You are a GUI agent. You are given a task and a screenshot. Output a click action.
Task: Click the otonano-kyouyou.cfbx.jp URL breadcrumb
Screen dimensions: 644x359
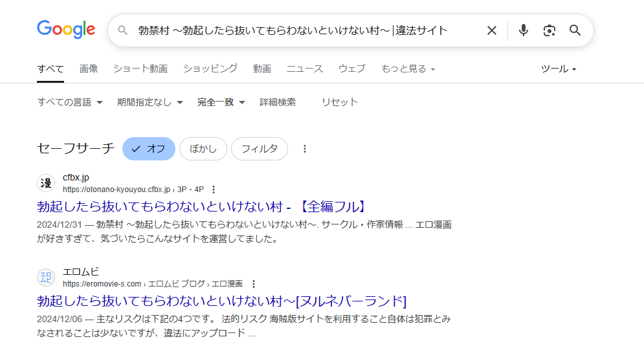click(133, 190)
